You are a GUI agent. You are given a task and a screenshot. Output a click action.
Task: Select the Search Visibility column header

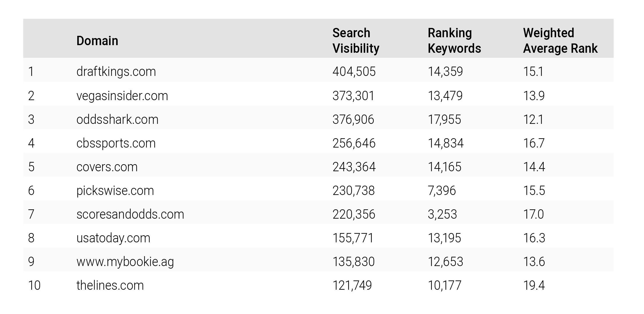(356, 41)
